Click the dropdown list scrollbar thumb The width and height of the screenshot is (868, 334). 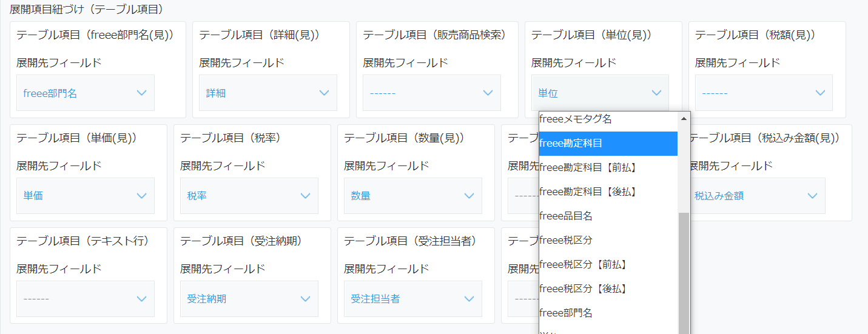[684, 273]
